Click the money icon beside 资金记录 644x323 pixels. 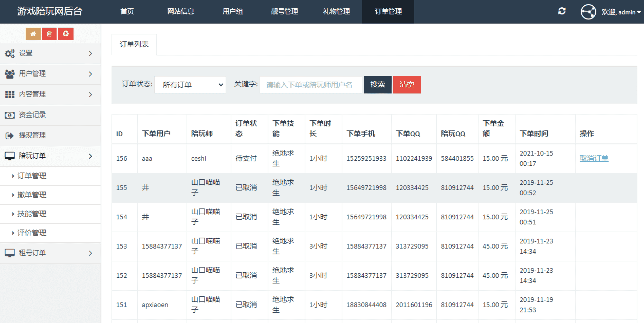10,115
